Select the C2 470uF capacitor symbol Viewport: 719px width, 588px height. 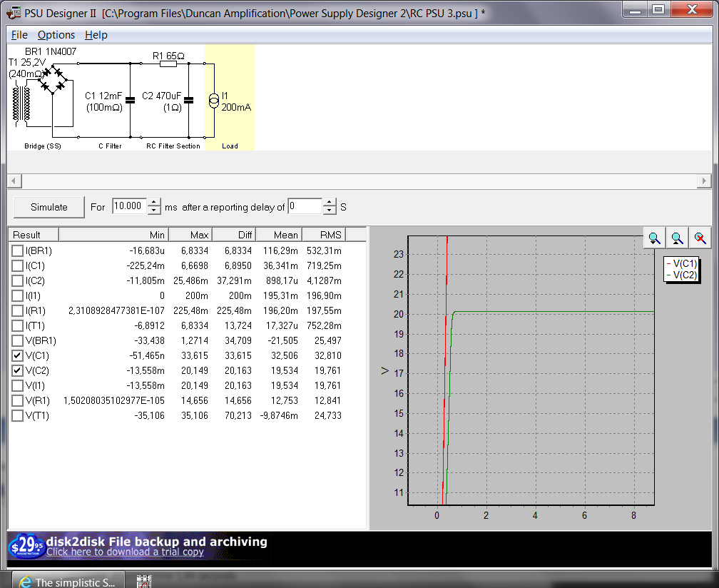click(x=188, y=100)
